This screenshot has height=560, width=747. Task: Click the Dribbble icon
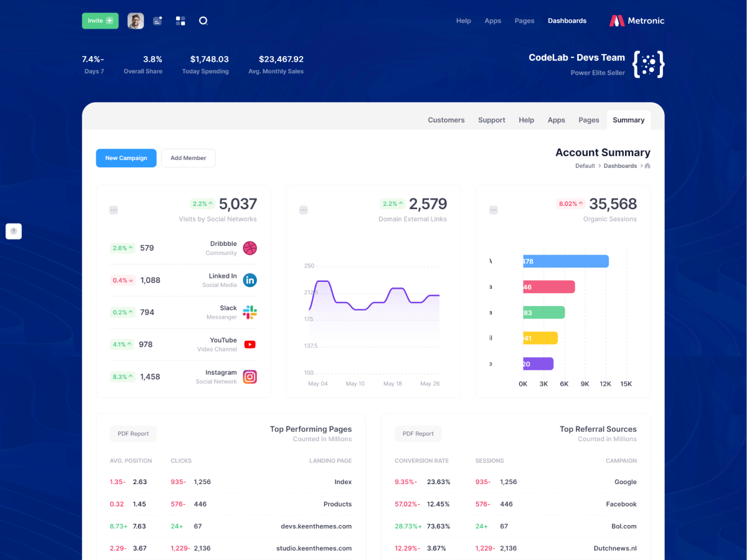pos(250,248)
